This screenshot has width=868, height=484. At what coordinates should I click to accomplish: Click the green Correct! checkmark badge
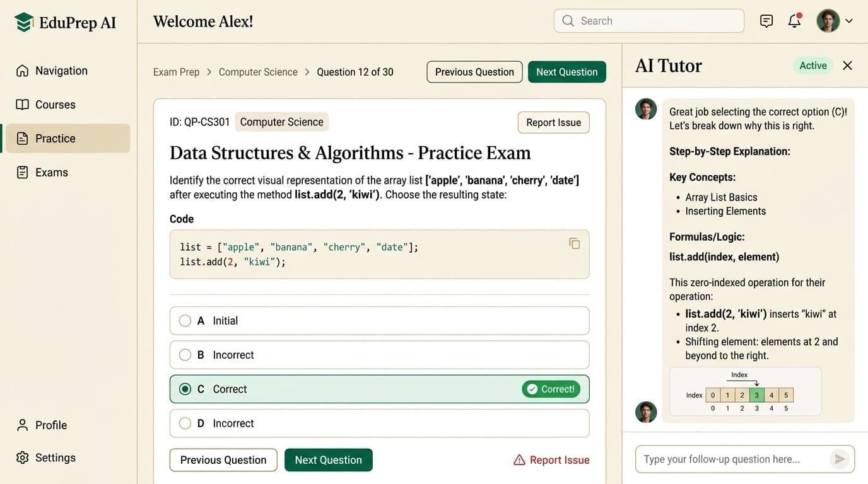tap(551, 389)
